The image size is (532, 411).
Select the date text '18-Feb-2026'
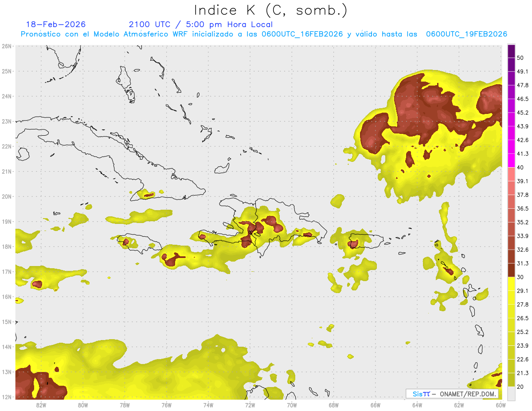[56, 24]
